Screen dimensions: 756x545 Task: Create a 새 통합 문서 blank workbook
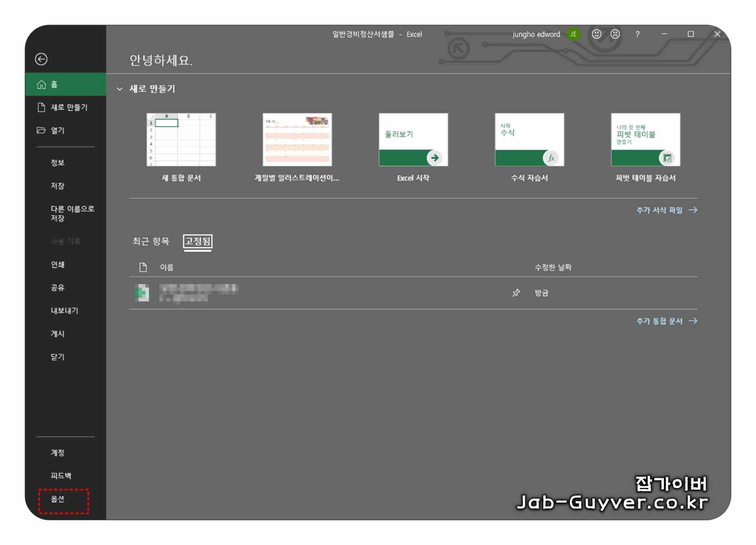tap(181, 140)
